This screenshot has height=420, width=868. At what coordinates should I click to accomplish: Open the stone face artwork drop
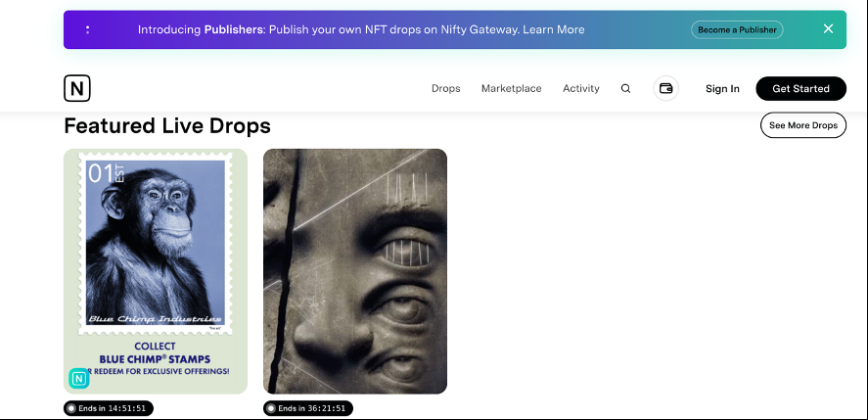(x=355, y=271)
